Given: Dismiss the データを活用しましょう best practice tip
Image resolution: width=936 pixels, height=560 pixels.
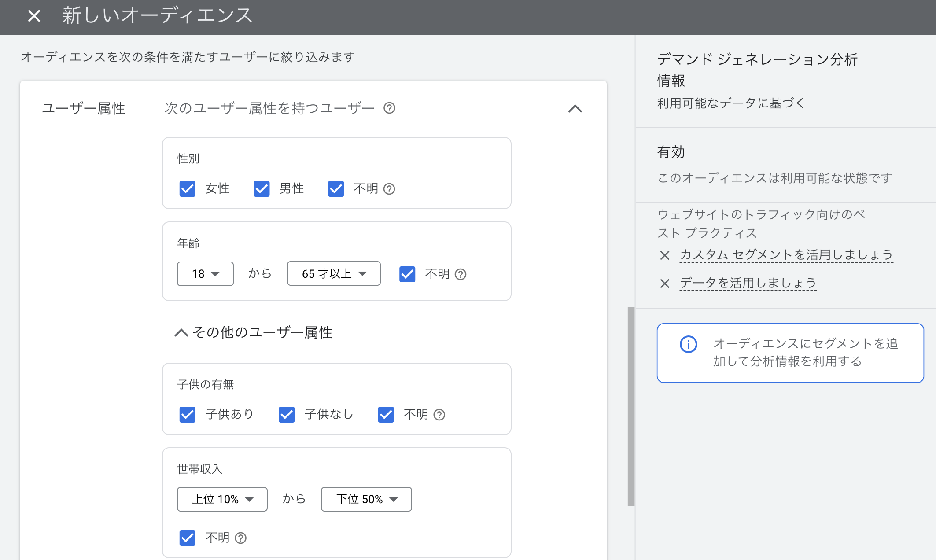Looking at the screenshot, I should coord(664,284).
